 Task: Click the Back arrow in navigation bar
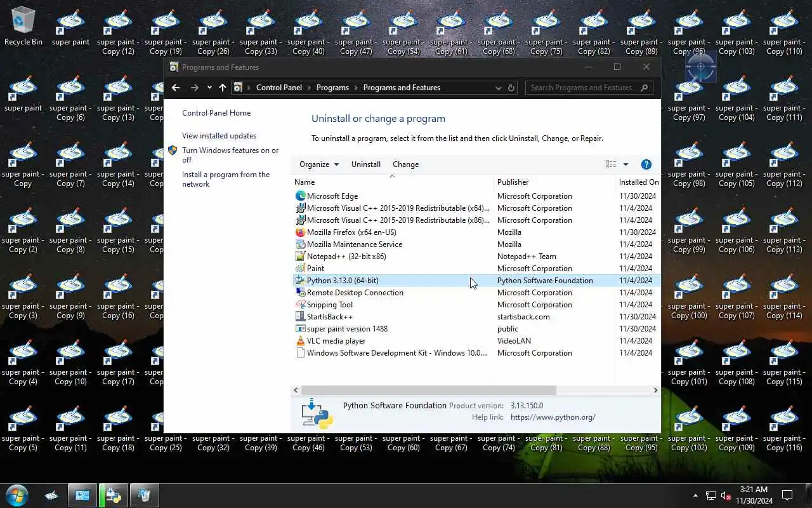coord(176,88)
